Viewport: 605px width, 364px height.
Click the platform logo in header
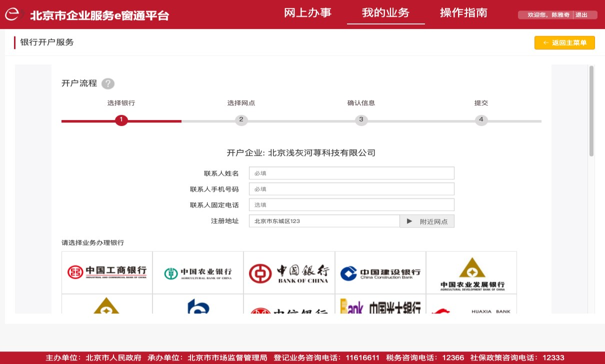pyautogui.click(x=15, y=14)
